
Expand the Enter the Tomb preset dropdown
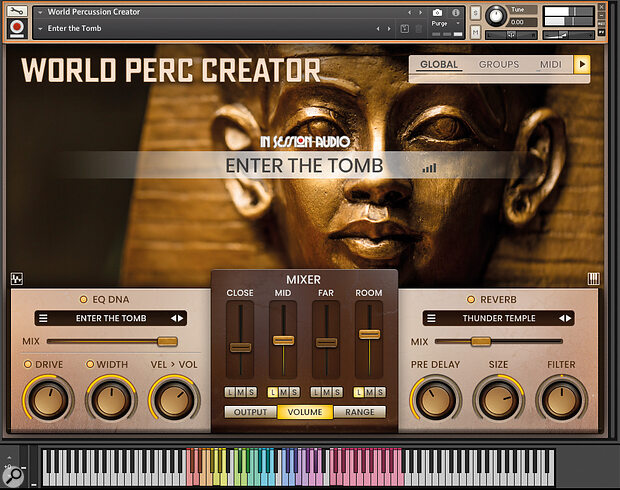[x=40, y=28]
